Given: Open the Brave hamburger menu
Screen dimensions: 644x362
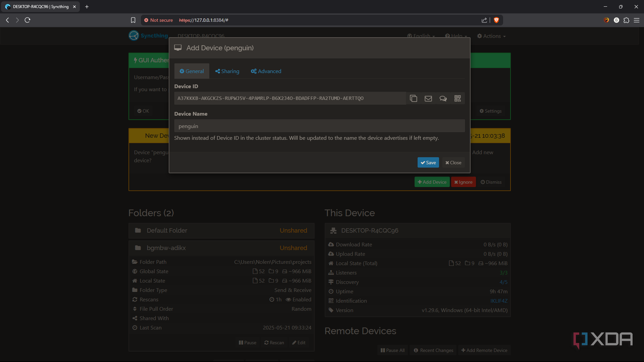Looking at the screenshot, I should (x=636, y=20).
